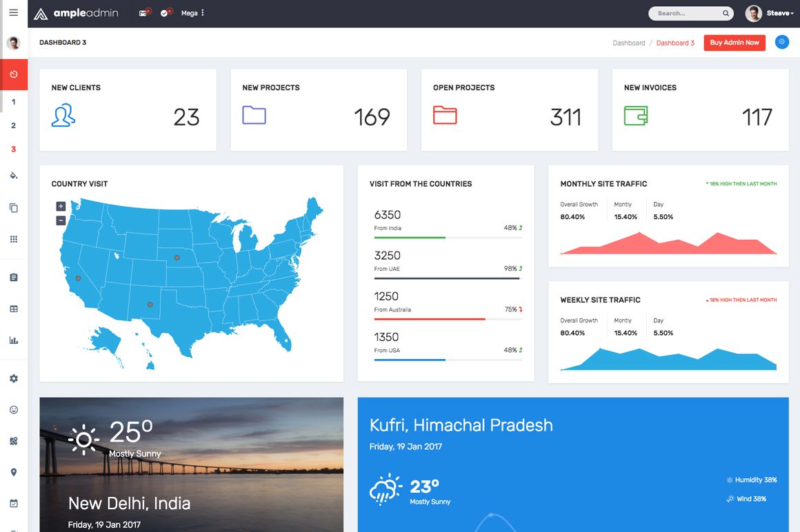Click the New Projects folder icon

[x=254, y=115]
